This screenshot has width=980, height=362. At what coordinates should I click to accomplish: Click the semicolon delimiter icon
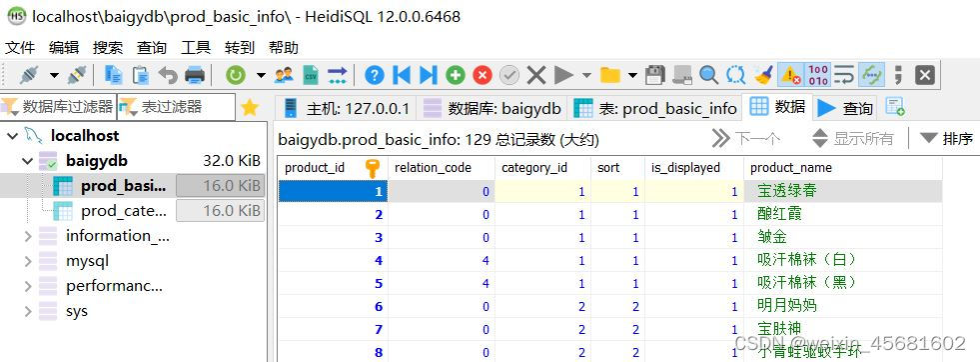[x=899, y=76]
